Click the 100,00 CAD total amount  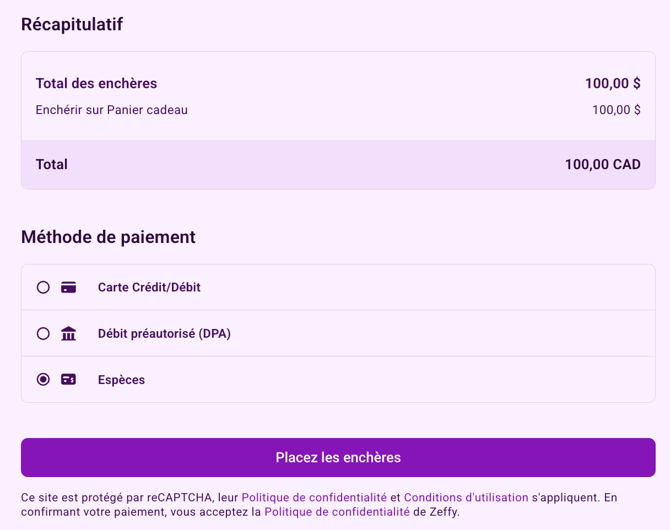pyautogui.click(x=602, y=165)
